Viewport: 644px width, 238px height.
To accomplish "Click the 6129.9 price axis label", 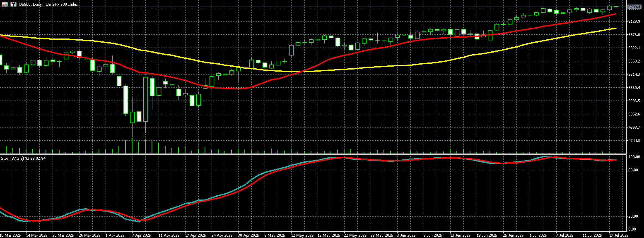I will 634,21.
